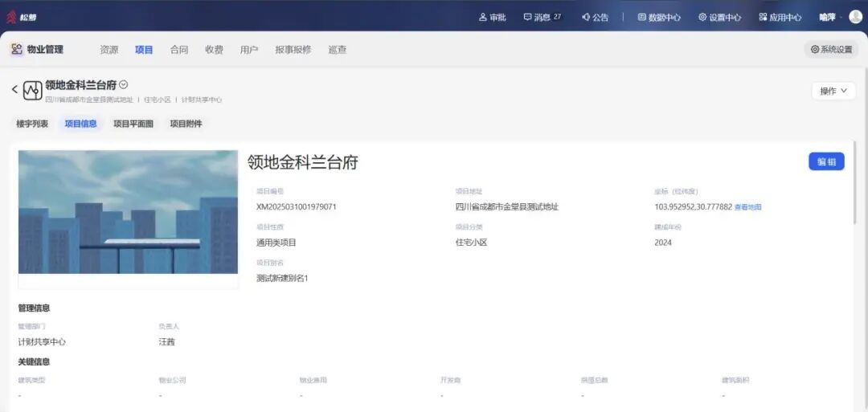Click the address 四川省成都市金堂县测试地址 value

507,207
